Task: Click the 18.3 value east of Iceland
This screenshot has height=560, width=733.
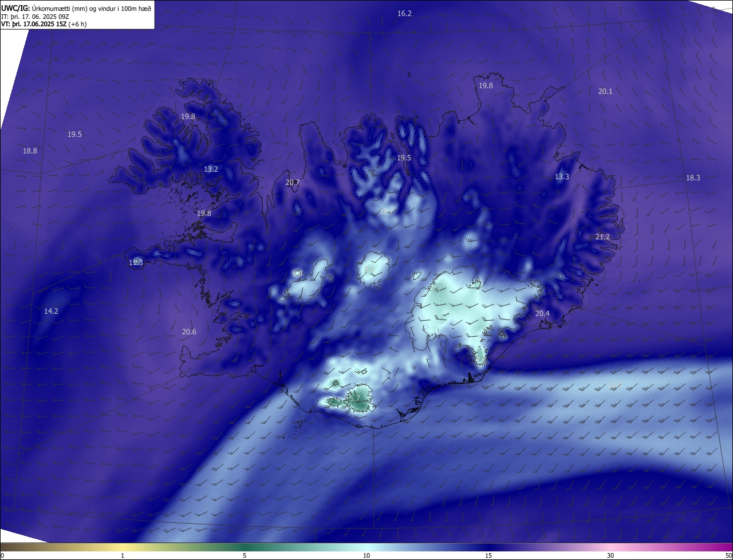Action: coord(693,178)
